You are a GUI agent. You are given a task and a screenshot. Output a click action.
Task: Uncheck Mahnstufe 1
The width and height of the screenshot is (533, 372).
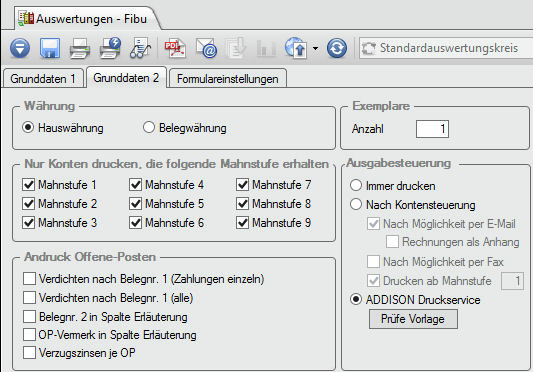[x=29, y=185]
